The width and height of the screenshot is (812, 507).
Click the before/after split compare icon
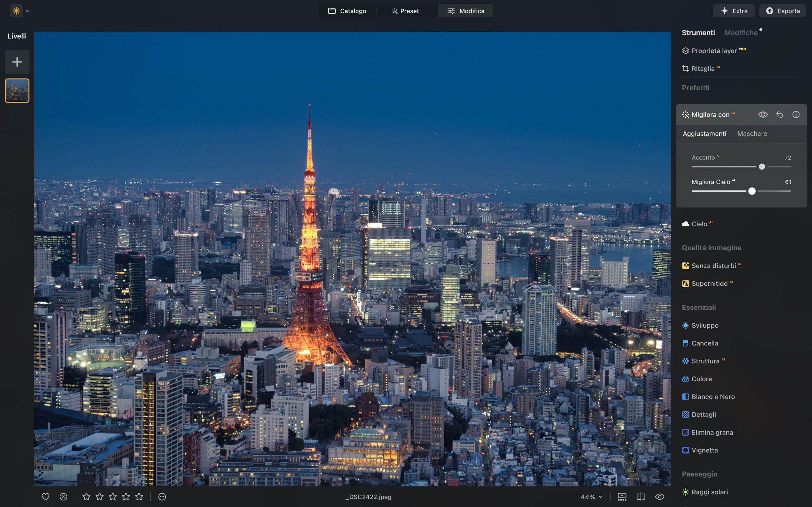pyautogui.click(x=641, y=497)
